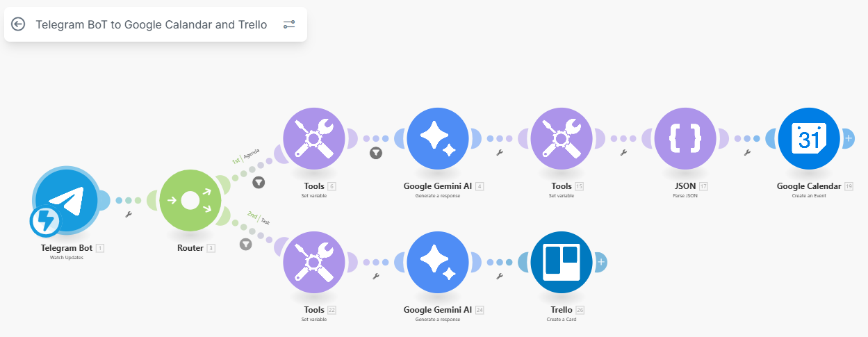The height and width of the screenshot is (337, 868).
Task: Open scenario settings sliders icon
Action: pyautogui.click(x=289, y=24)
